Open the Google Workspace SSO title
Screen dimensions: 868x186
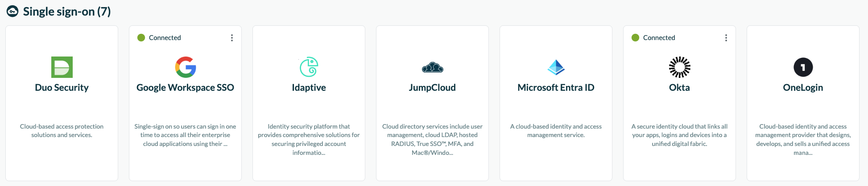(x=186, y=88)
